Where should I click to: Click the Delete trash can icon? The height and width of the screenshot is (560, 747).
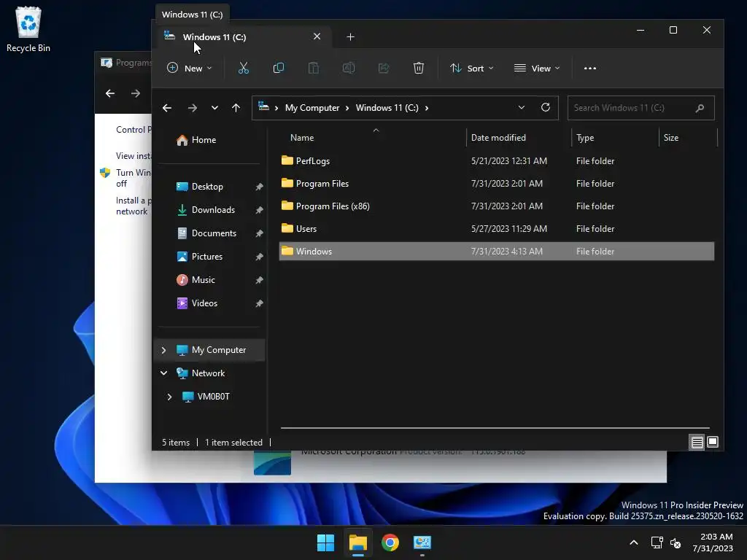[x=419, y=68]
